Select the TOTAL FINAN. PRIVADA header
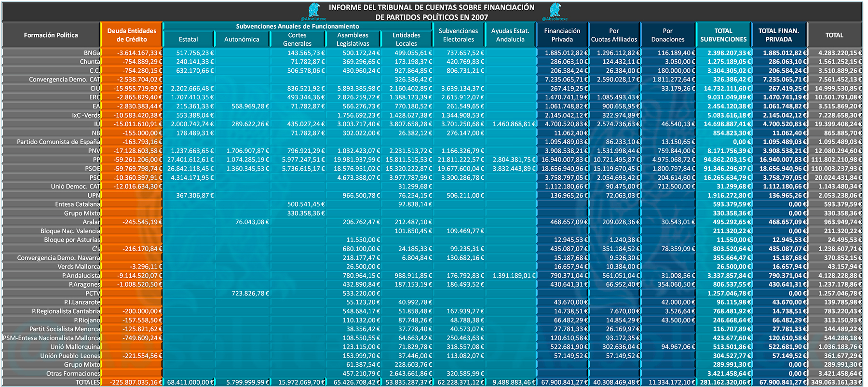The image size is (868, 387). (778, 35)
